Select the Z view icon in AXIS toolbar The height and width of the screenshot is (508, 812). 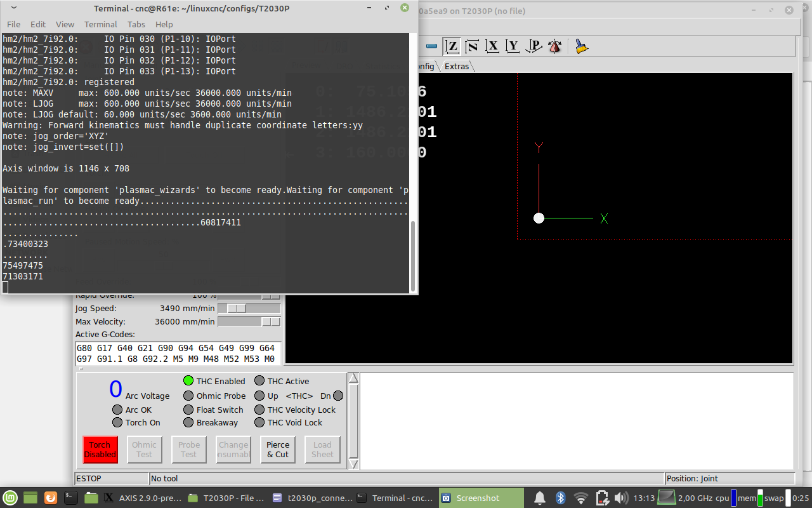point(452,46)
